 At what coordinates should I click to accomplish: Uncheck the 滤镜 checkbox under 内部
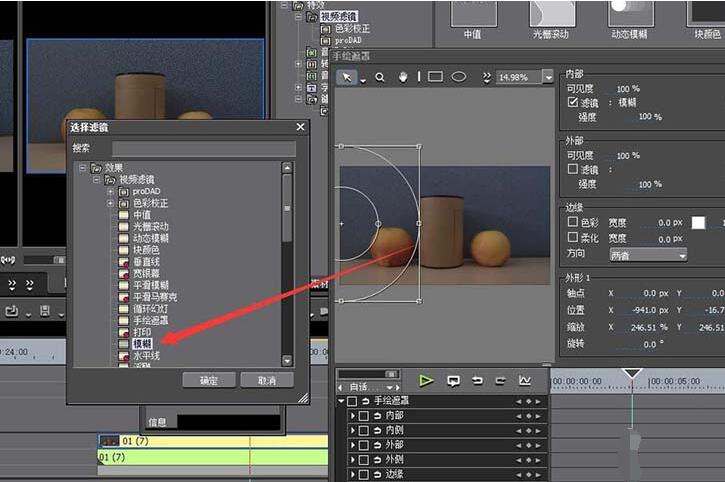click(x=572, y=103)
